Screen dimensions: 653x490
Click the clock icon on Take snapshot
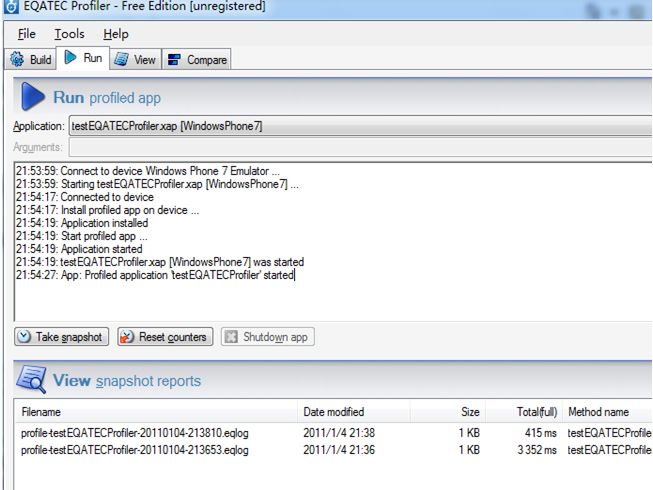click(x=24, y=336)
